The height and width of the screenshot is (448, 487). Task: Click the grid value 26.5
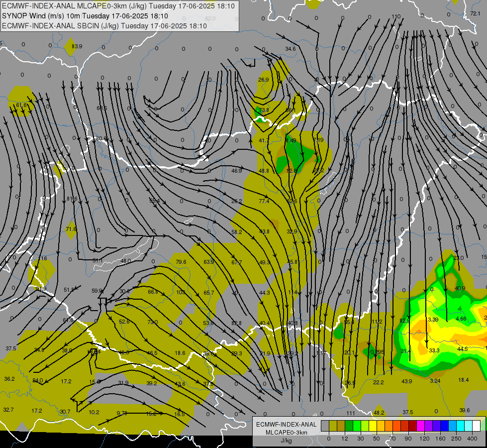pyautogui.click(x=350, y=383)
